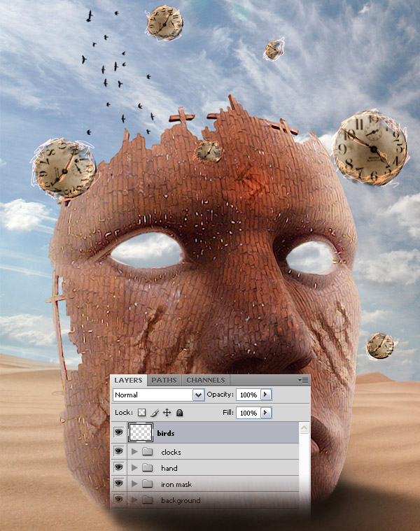Select the birds layer thumbnail
420x531 pixels.
click(141, 432)
